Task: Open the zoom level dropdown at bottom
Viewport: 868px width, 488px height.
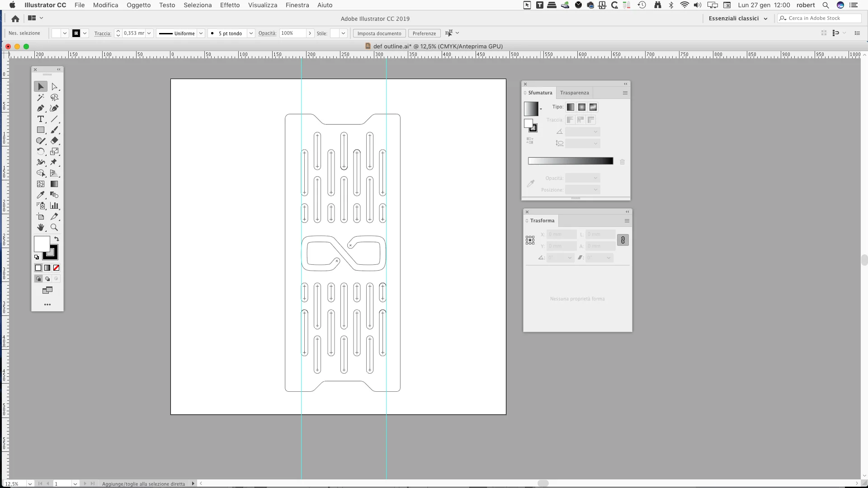Action: [30, 483]
